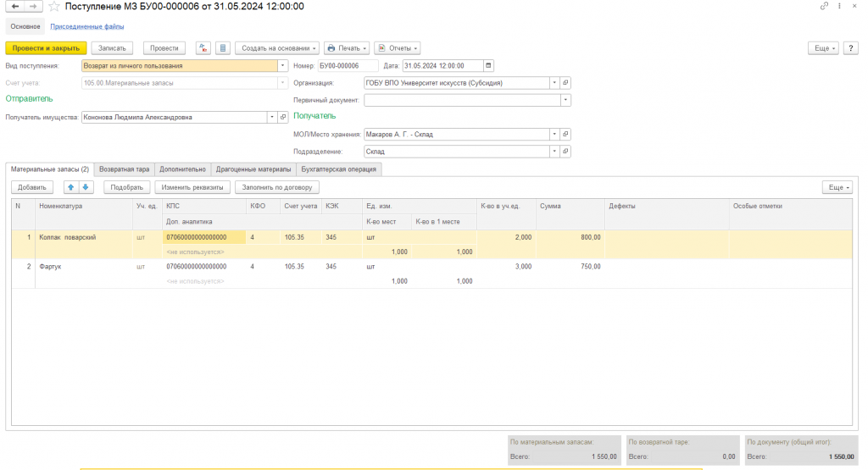Click the Провести button
This screenshot has width=868, height=470.
[164, 48]
